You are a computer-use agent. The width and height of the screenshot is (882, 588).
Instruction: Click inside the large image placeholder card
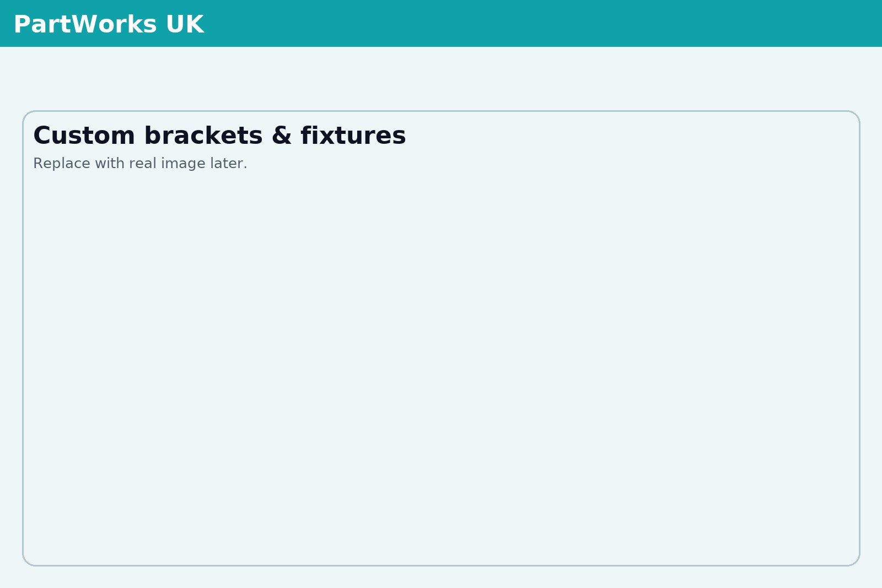441,358
